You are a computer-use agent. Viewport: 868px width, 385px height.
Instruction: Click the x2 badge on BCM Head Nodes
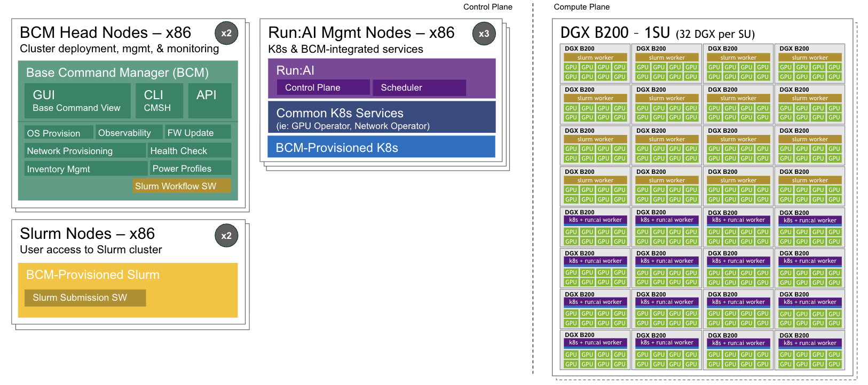click(x=226, y=33)
